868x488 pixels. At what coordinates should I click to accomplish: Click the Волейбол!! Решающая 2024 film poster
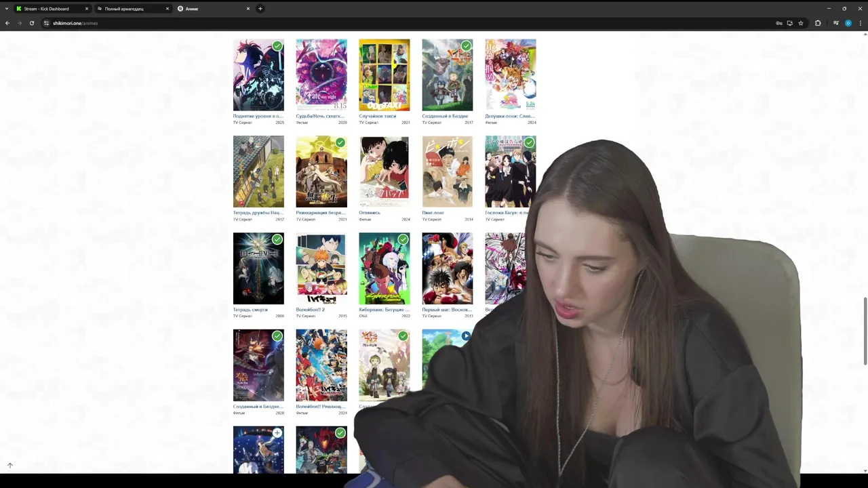click(x=321, y=365)
